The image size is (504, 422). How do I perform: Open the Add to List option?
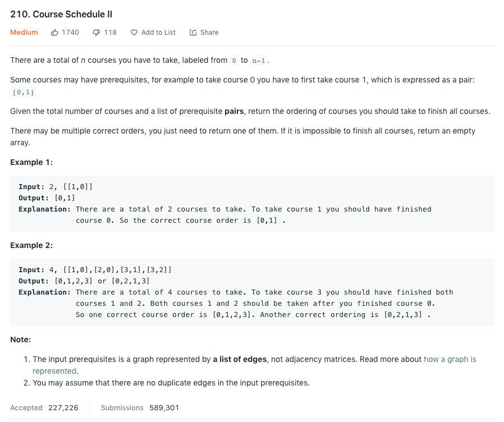coord(153,33)
